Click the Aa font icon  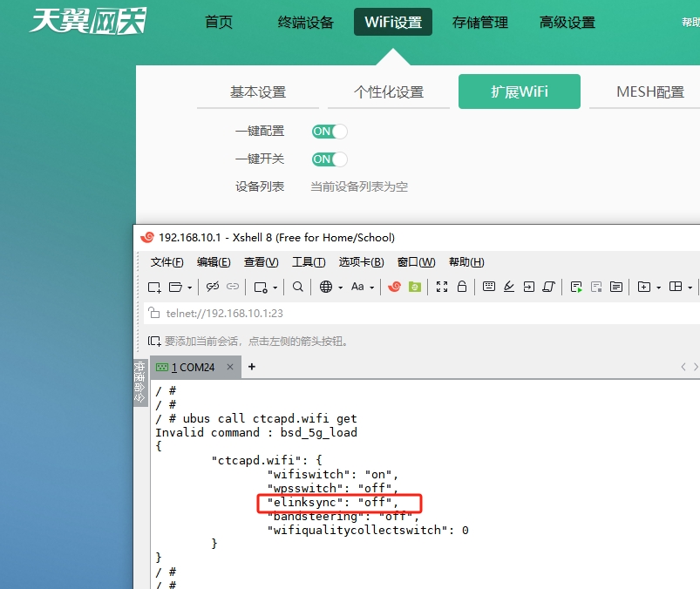(357, 287)
